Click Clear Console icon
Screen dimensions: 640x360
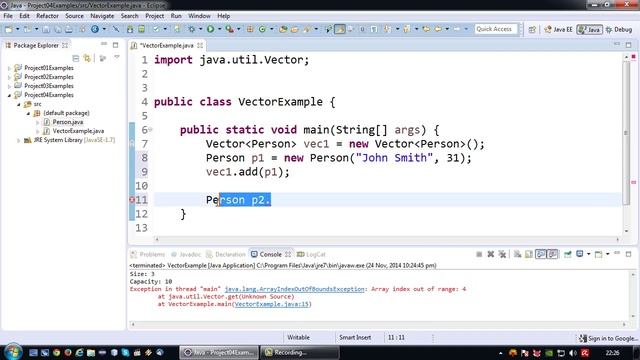[x=518, y=254]
